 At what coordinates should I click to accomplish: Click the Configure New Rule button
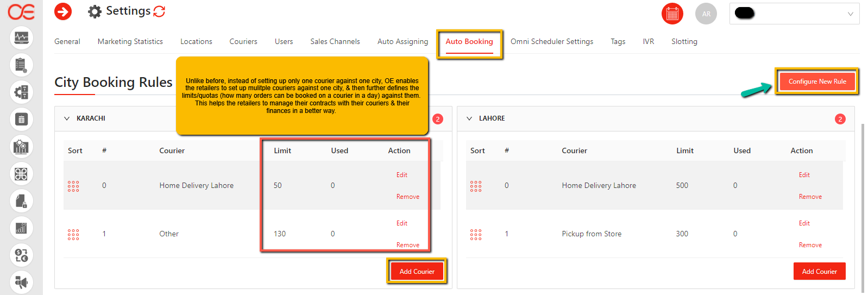pos(817,81)
